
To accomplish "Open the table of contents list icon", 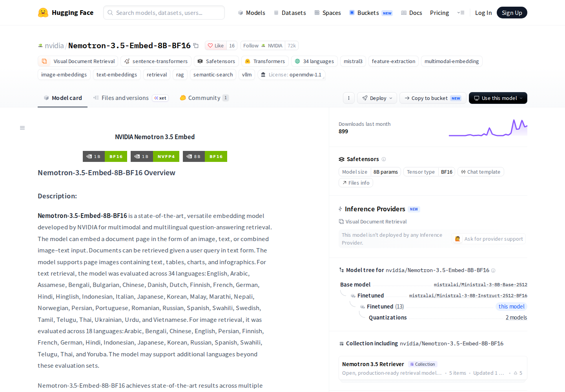I will tap(22, 128).
